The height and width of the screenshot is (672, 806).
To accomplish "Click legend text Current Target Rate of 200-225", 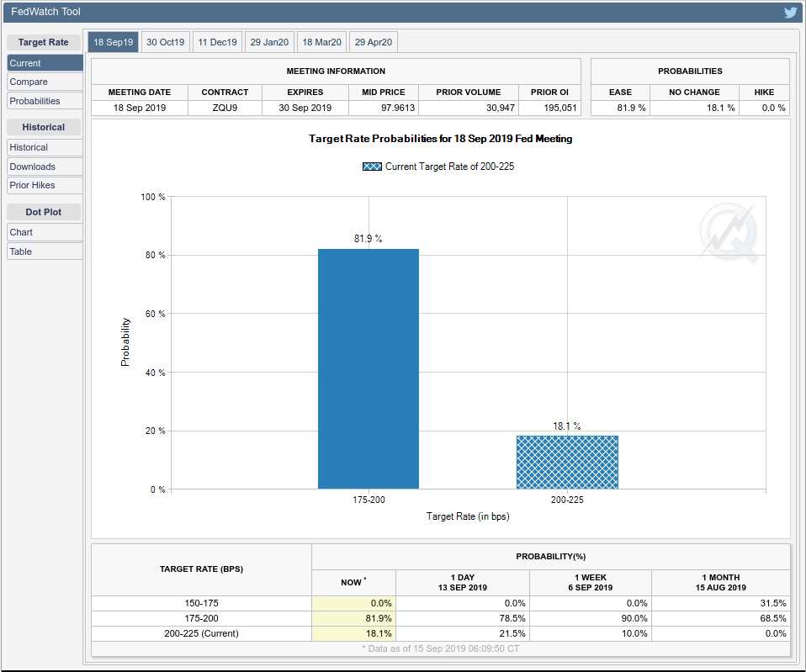I will 450,167.
